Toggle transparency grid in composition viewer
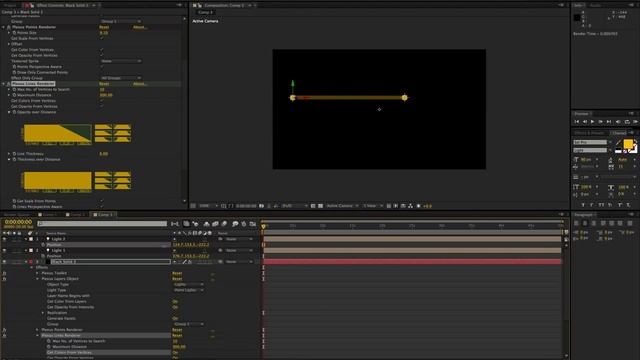This screenshot has height=360, width=640. point(320,206)
